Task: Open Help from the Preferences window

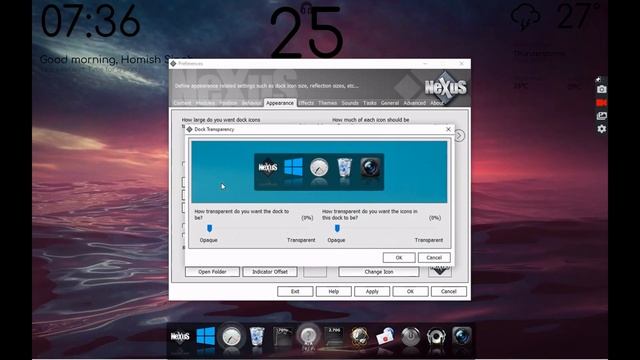Action: [x=333, y=291]
